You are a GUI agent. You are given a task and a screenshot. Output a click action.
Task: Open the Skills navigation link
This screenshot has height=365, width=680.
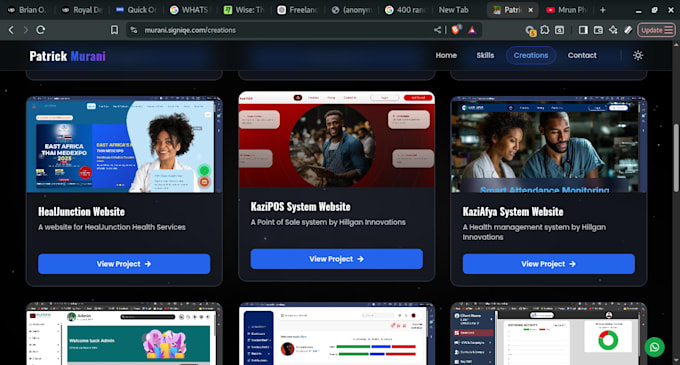(485, 55)
